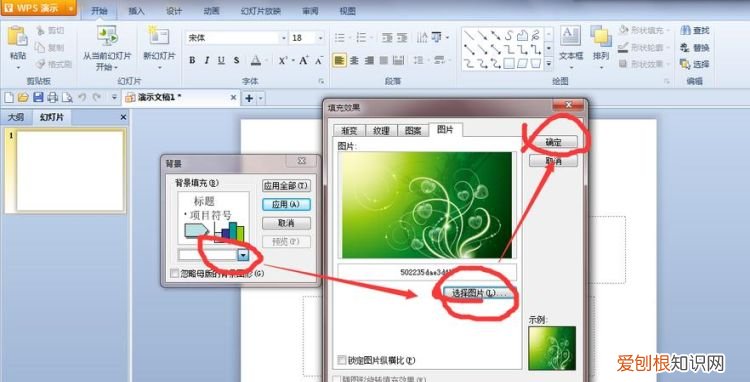
Task: Switch to 纹理 tab in 填充效果 dialog
Action: (381, 131)
